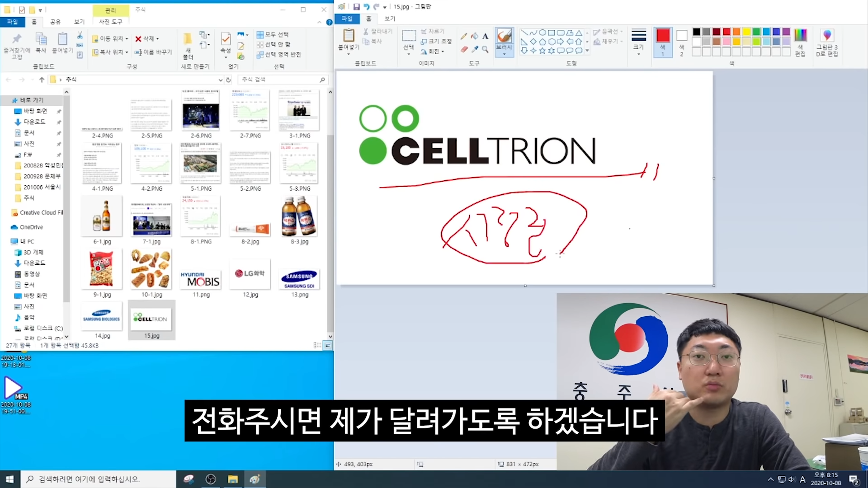Image resolution: width=868 pixels, height=488 pixels.
Task: Collapse the Explorer ribbon chevron
Action: [x=320, y=22]
